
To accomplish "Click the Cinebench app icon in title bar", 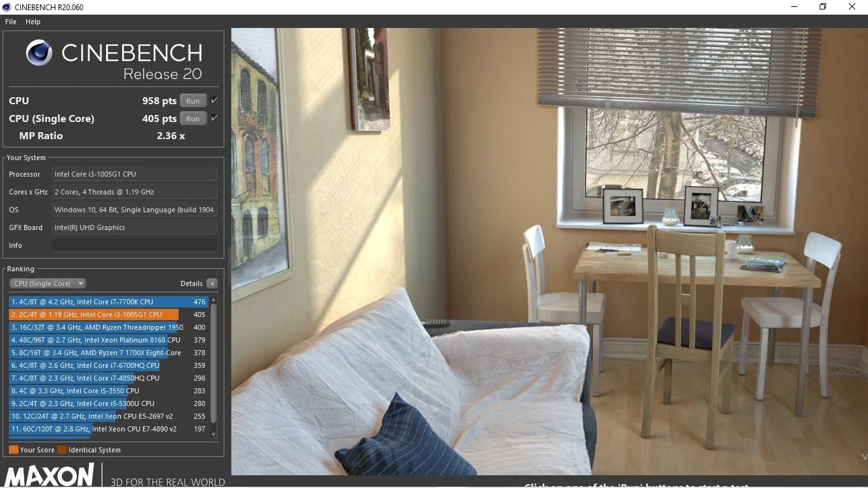I will click(6, 7).
